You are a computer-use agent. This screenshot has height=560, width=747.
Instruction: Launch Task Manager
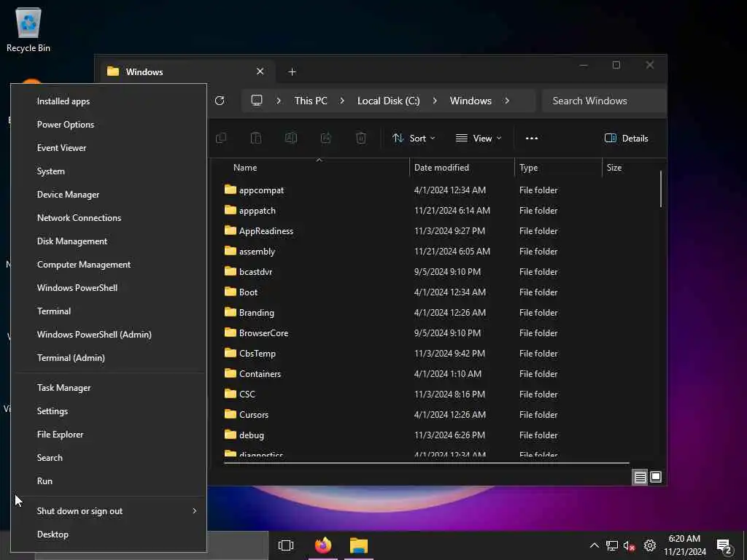tap(109, 388)
